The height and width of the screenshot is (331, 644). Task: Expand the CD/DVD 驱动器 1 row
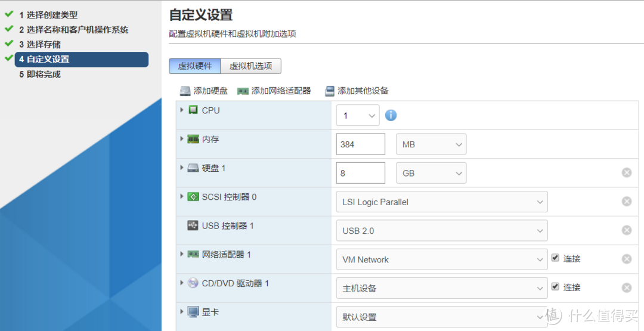click(182, 283)
